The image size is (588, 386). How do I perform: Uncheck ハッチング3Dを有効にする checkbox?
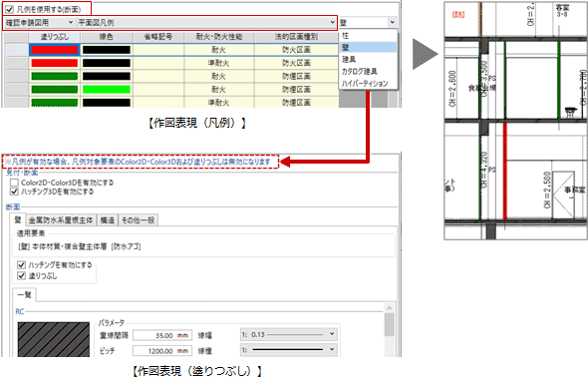coord(14,192)
